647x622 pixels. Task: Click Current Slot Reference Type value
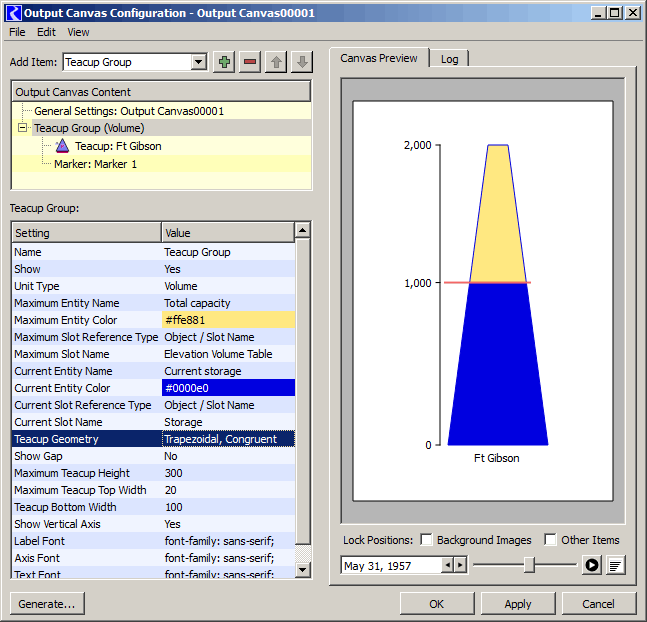click(x=228, y=405)
